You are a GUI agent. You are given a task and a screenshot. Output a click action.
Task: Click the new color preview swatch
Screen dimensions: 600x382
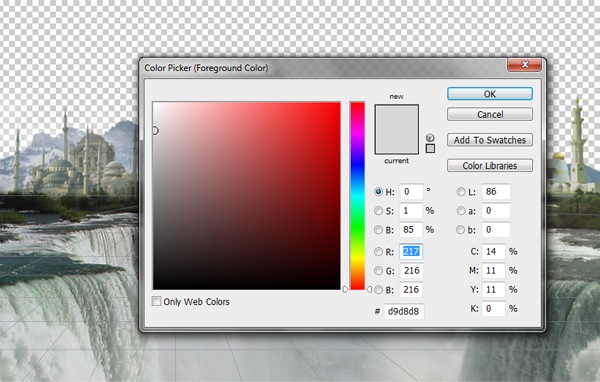point(396,117)
